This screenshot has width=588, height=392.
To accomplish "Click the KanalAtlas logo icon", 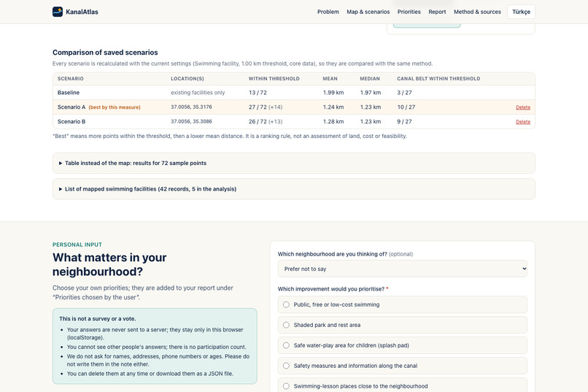I will [x=58, y=12].
